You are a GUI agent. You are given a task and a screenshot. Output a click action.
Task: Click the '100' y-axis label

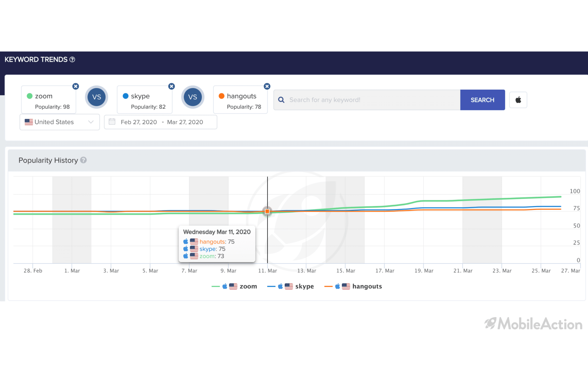pyautogui.click(x=575, y=191)
